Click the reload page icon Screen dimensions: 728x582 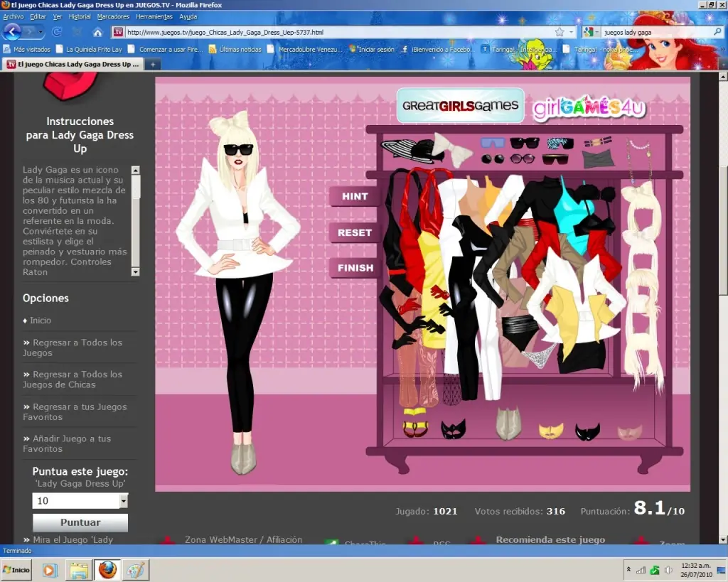(x=57, y=32)
